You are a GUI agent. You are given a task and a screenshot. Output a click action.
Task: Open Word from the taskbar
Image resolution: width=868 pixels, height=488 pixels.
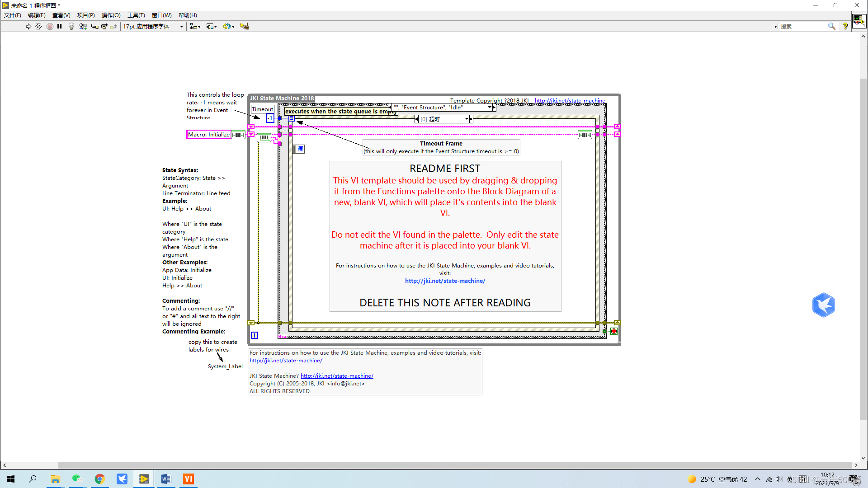(x=166, y=479)
